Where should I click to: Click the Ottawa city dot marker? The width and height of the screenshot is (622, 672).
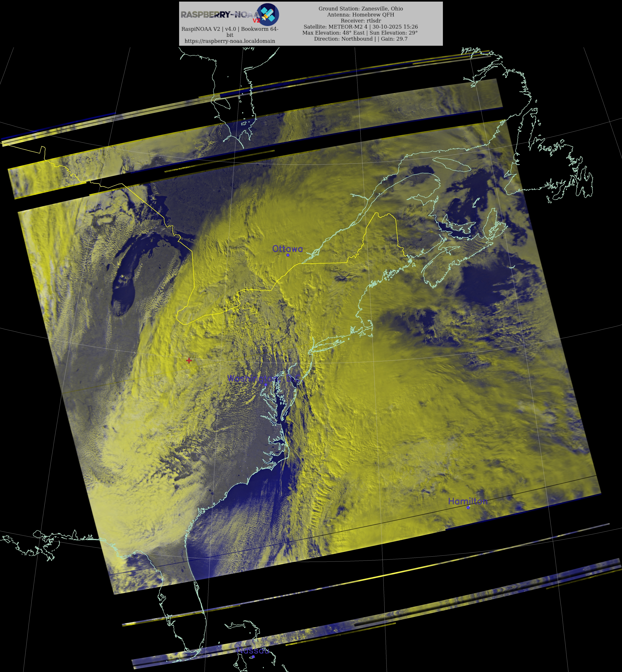(x=288, y=255)
